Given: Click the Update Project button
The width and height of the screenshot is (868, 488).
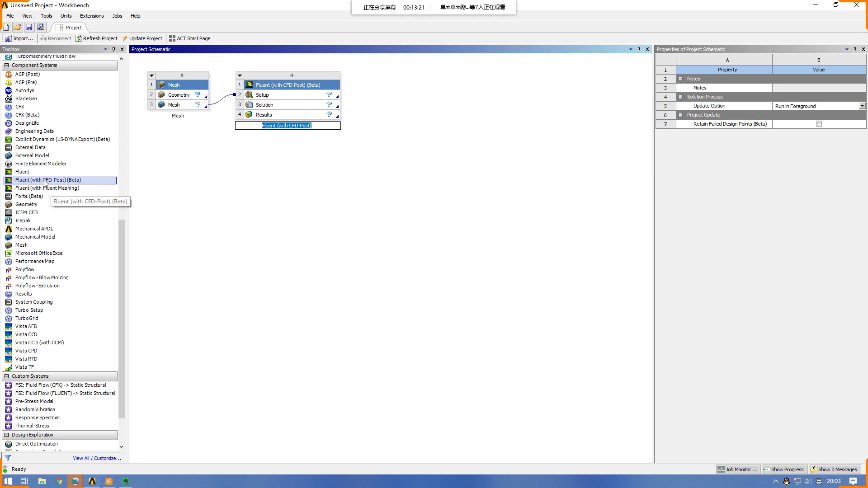Looking at the screenshot, I should (142, 38).
